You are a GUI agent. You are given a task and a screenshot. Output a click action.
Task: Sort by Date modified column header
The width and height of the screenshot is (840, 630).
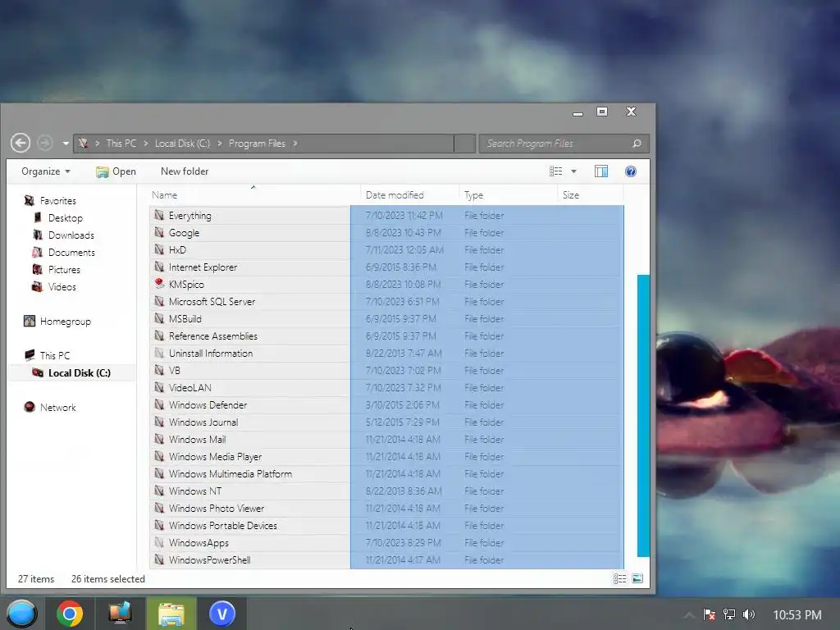(x=395, y=195)
